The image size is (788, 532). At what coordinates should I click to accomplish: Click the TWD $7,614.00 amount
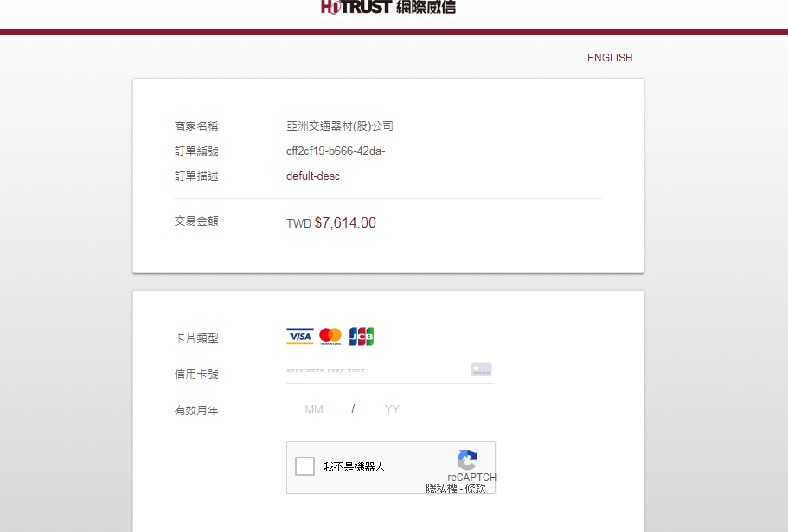point(331,223)
